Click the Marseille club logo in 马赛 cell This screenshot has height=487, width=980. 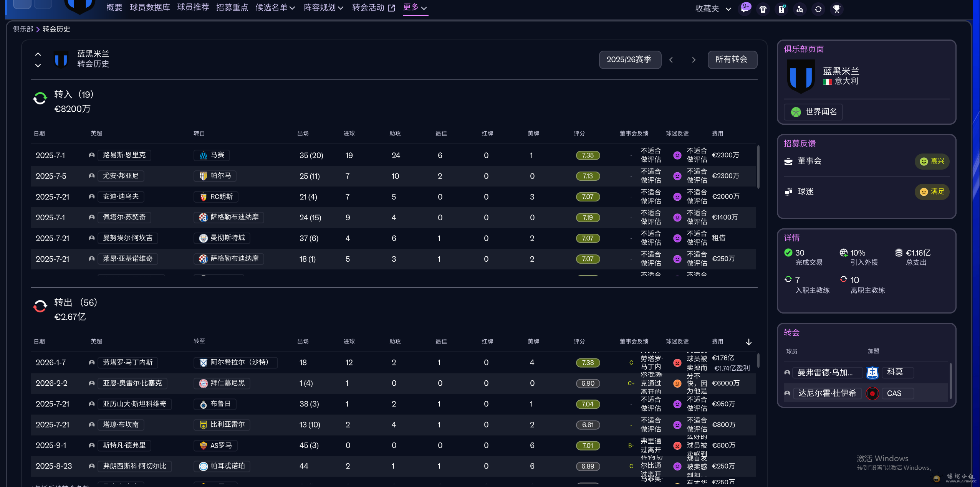[204, 155]
